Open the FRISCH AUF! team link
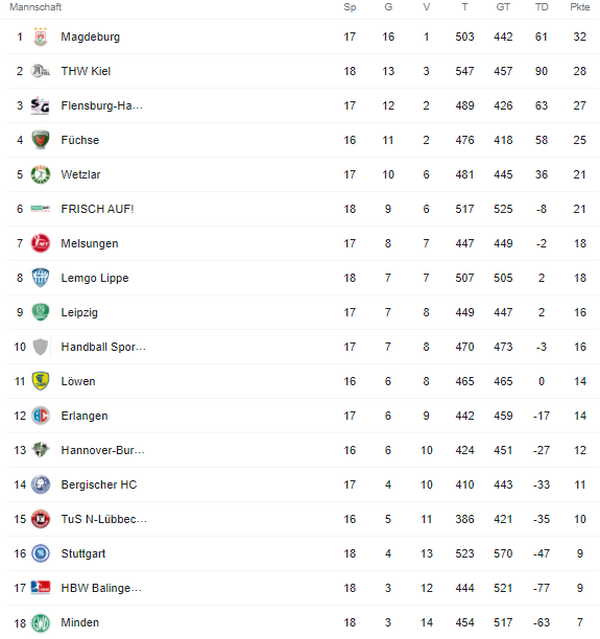 (97, 209)
